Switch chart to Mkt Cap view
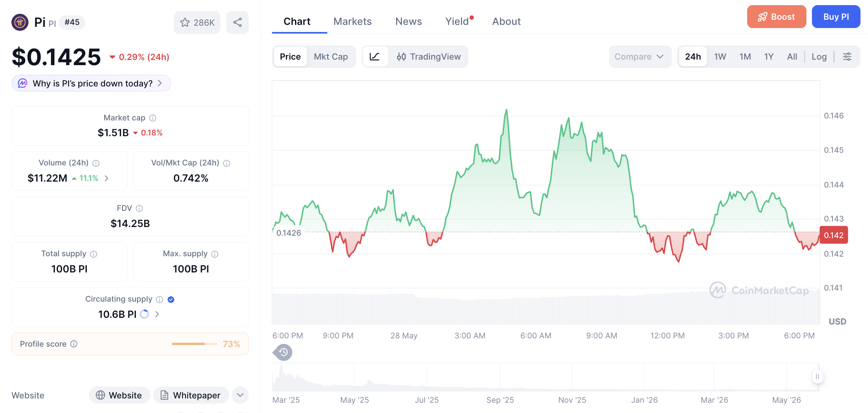The width and height of the screenshot is (868, 413). [x=331, y=56]
